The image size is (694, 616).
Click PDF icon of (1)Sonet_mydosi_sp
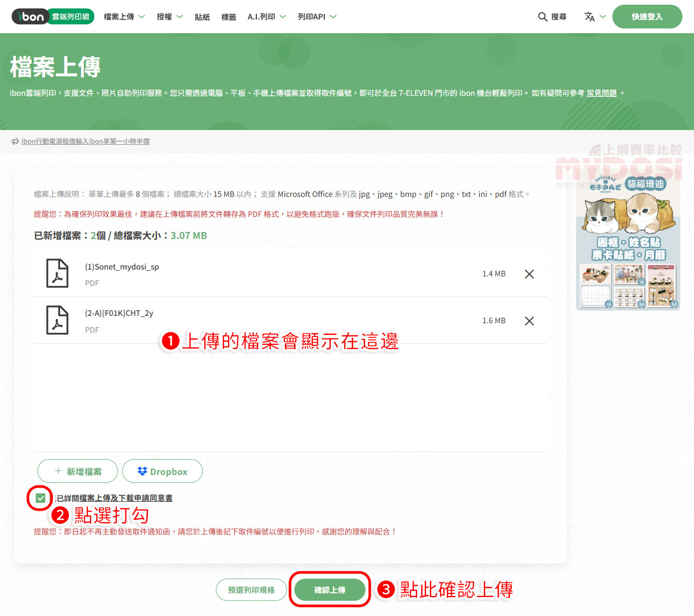(57, 273)
